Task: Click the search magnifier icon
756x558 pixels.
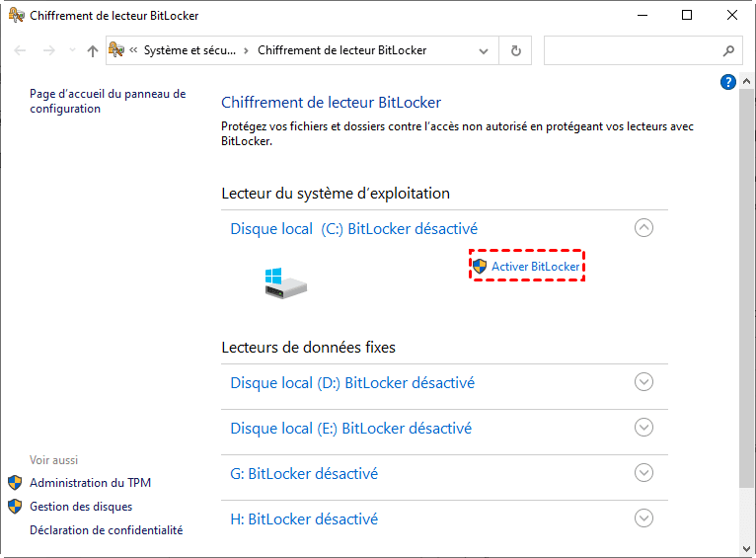Action: 728,50
